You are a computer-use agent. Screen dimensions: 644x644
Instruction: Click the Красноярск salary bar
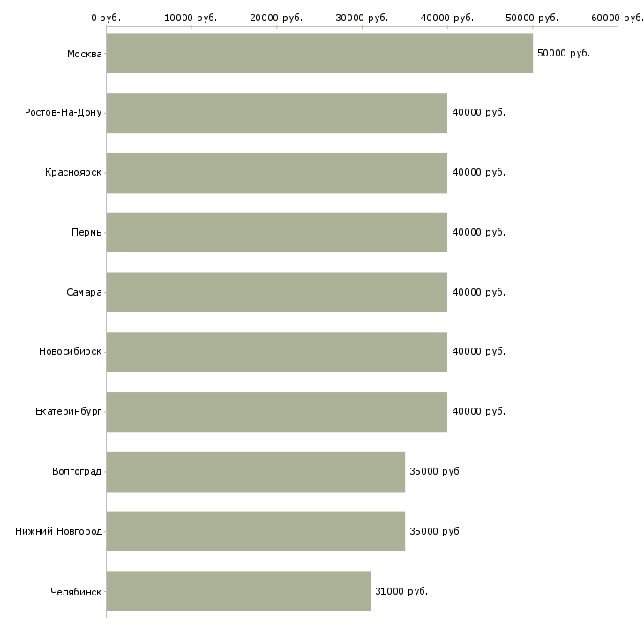tap(276, 173)
